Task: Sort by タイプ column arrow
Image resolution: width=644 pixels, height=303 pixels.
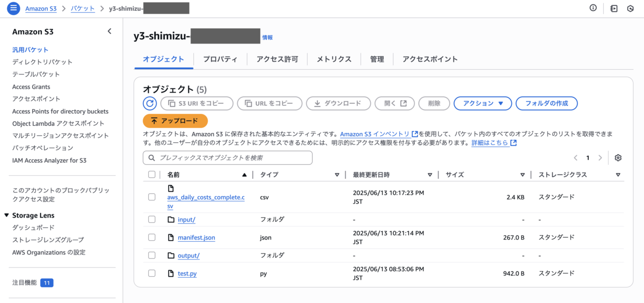Action: pyautogui.click(x=337, y=175)
